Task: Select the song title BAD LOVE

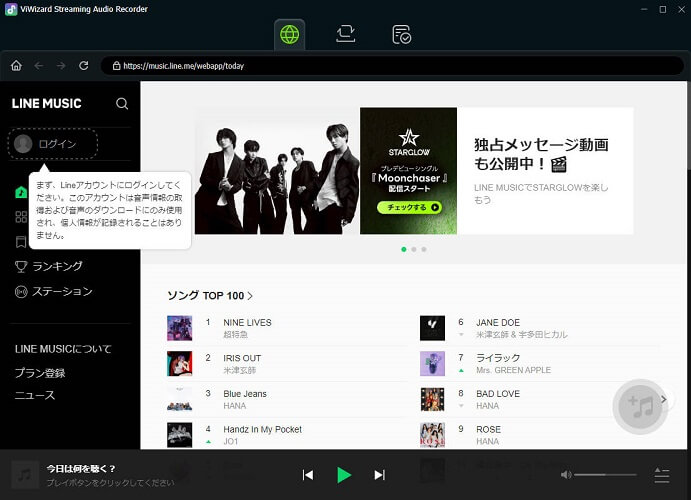Action: (498, 394)
